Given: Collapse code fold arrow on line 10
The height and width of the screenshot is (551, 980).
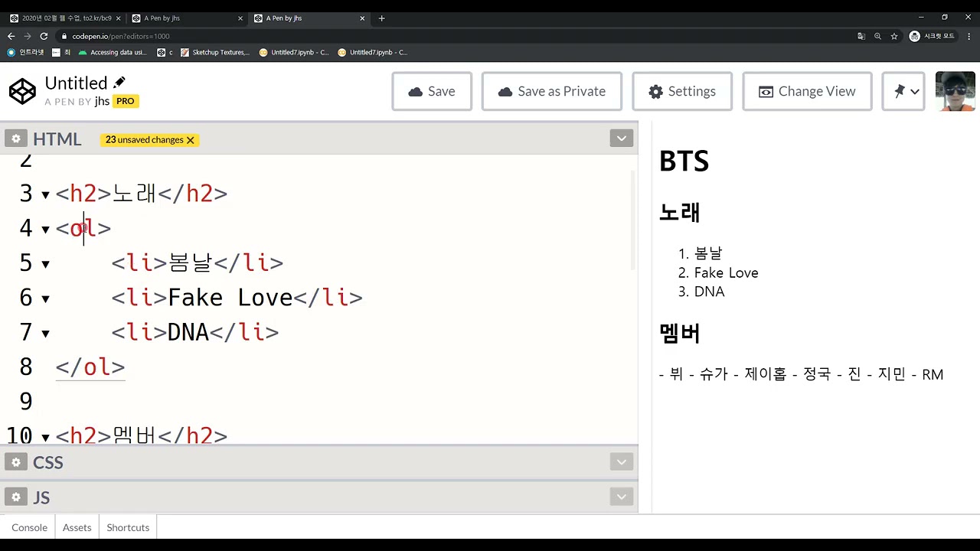Looking at the screenshot, I should [45, 438].
